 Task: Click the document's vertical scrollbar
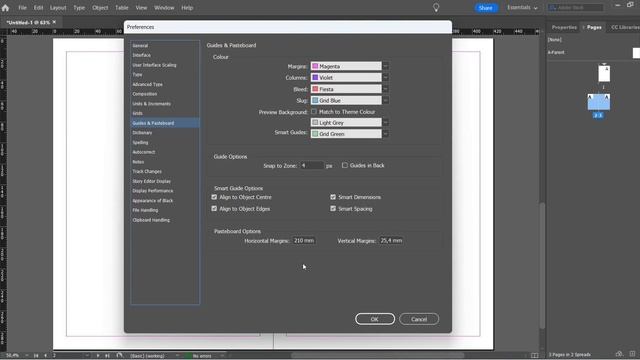[542, 265]
